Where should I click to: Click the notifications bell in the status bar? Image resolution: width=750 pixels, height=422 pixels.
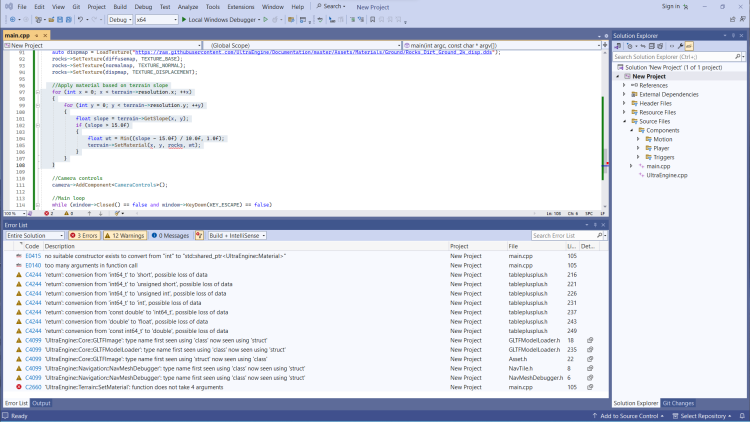coord(742,416)
